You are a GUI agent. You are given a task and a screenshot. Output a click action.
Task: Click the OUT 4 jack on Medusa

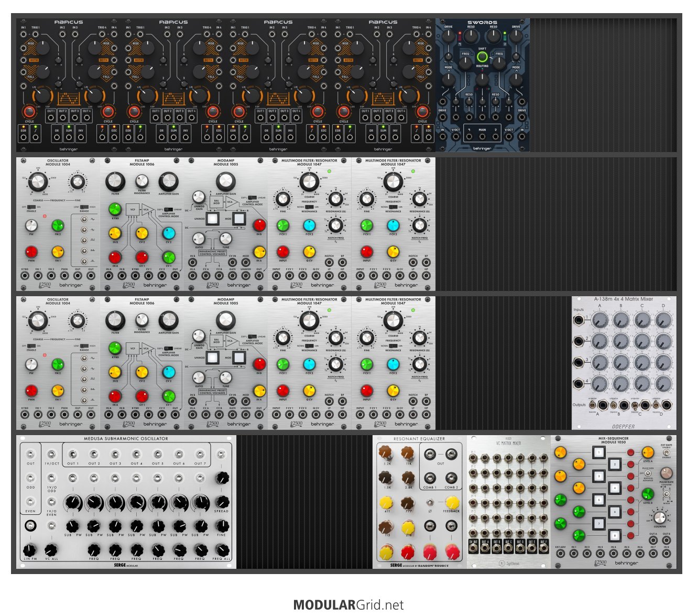coord(136,454)
